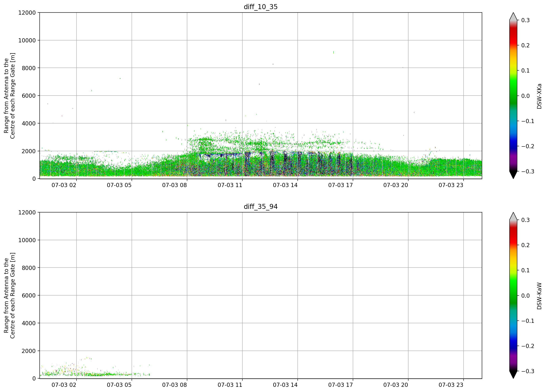546x392 pixels.
Task: Click the '07-03 17' time label under diff_35_94
Action: [341, 385]
